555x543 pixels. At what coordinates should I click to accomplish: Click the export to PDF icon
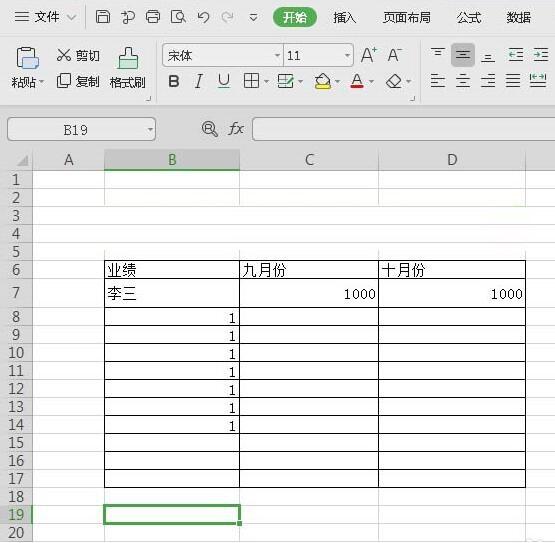click(x=128, y=17)
